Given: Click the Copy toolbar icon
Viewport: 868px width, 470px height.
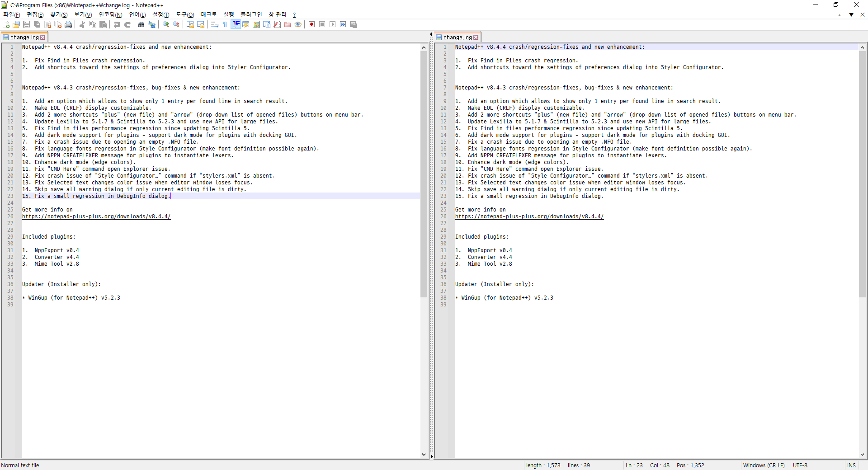Looking at the screenshot, I should [93, 24].
